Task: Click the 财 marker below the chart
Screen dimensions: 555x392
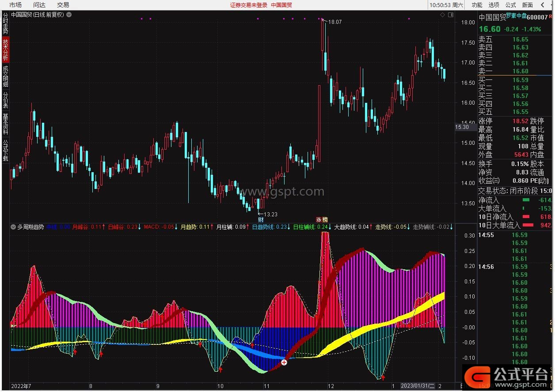Action: tap(261, 219)
